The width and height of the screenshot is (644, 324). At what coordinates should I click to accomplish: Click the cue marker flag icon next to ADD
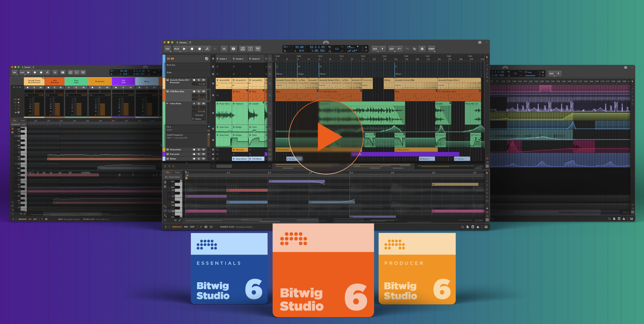382,49
